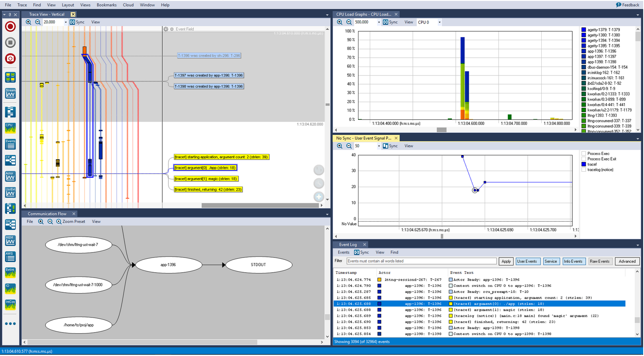Expand the User Event Signal zoom dropdown

tap(379, 146)
